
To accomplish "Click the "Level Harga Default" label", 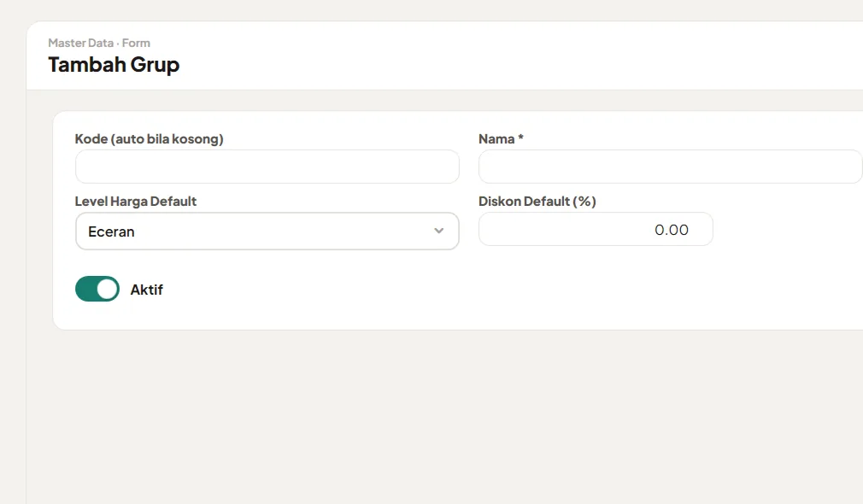I will tap(136, 202).
